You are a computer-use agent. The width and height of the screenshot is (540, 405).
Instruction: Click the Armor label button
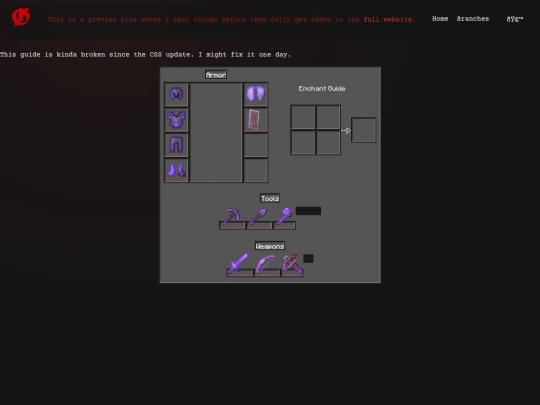click(216, 75)
